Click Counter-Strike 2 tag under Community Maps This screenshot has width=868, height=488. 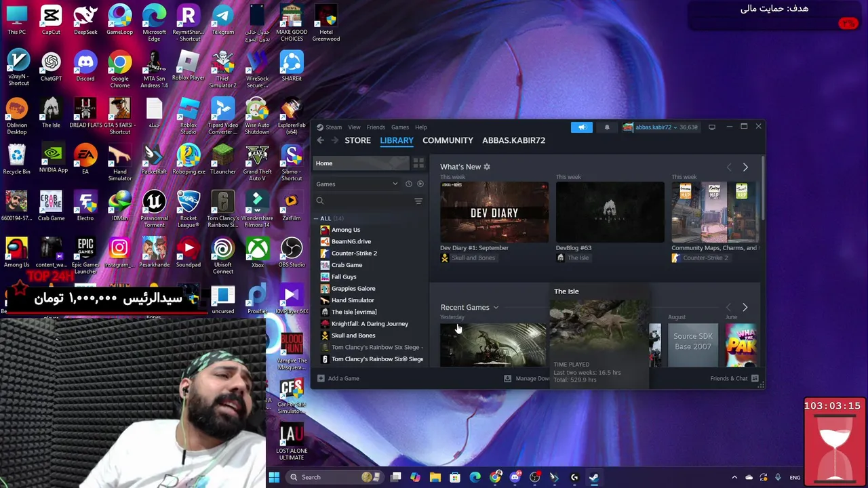(700, 258)
